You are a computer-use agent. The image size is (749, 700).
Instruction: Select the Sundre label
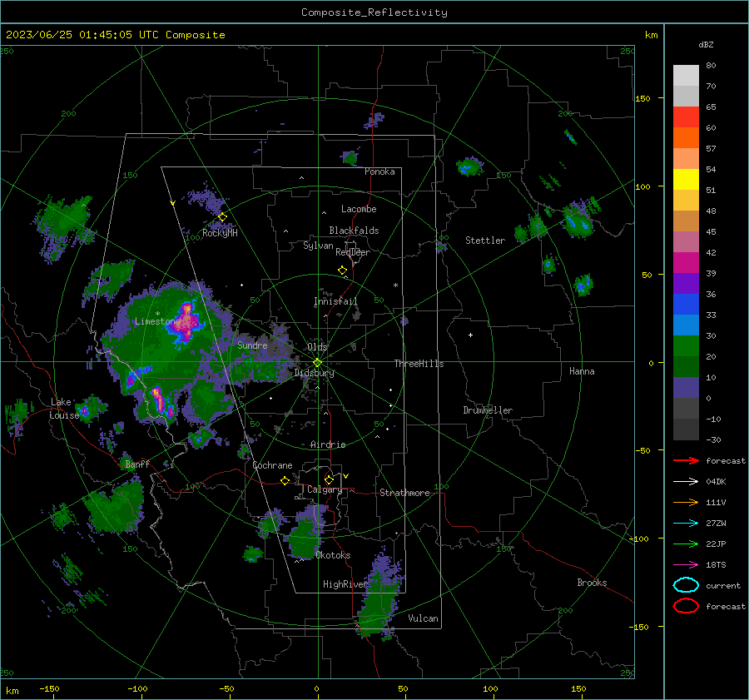(252, 345)
